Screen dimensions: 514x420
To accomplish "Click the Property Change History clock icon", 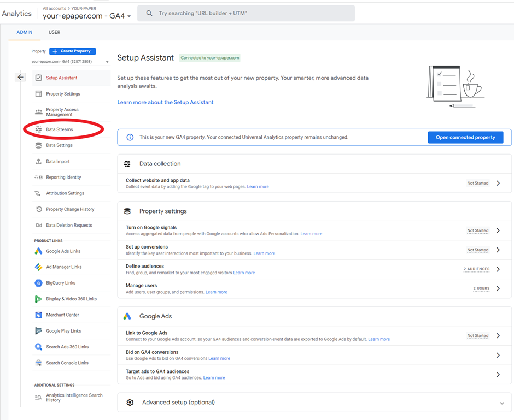I will [x=39, y=209].
